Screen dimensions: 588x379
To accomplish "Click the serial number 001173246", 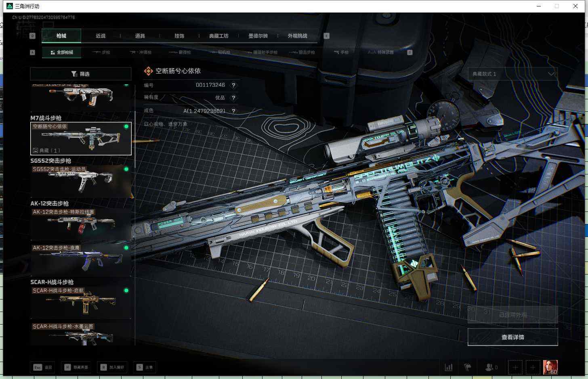I will click(x=210, y=85).
